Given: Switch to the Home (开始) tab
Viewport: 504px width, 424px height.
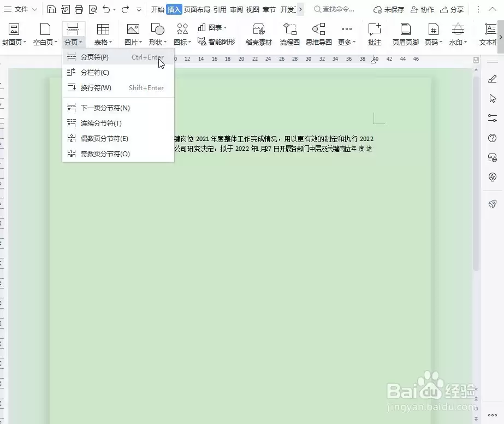Looking at the screenshot, I should (157, 9).
